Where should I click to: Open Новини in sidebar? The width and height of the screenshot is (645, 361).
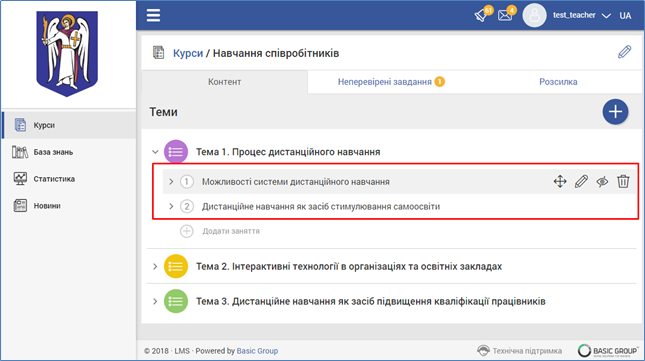(x=69, y=206)
